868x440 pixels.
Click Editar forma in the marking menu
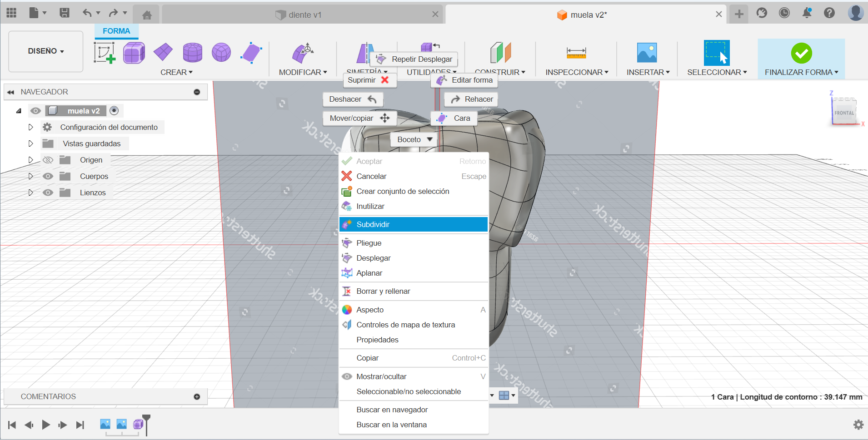click(x=464, y=80)
